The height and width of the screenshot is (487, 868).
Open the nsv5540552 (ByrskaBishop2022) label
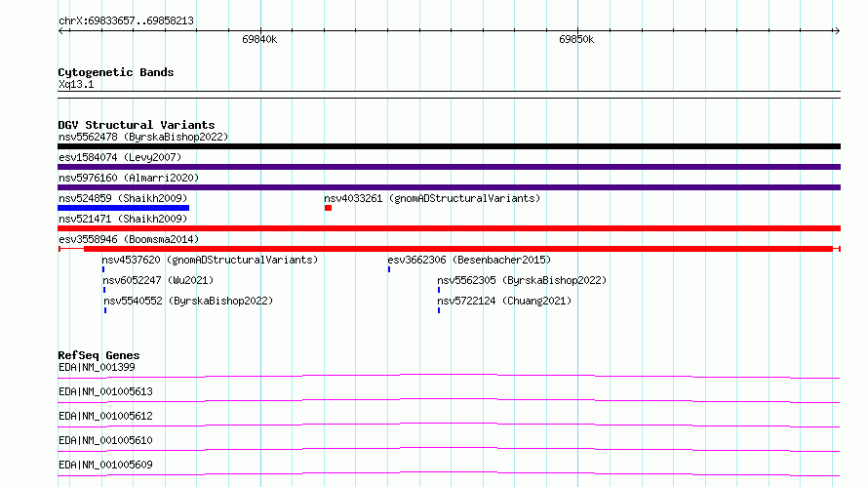(x=189, y=301)
